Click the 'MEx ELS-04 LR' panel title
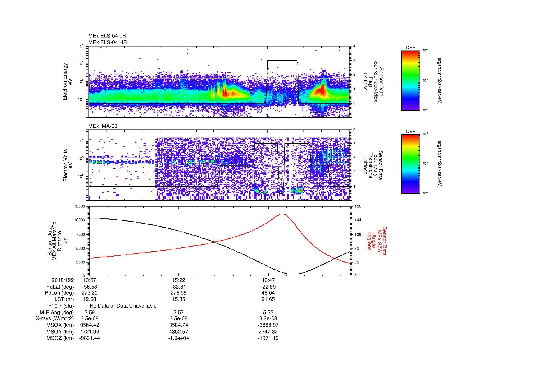The width and height of the screenshot is (555, 392). point(107,36)
